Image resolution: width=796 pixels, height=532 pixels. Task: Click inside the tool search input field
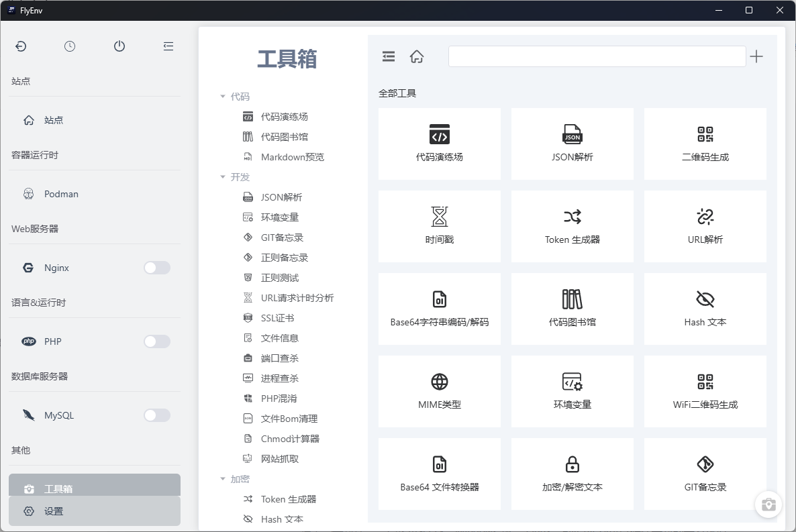click(x=596, y=56)
